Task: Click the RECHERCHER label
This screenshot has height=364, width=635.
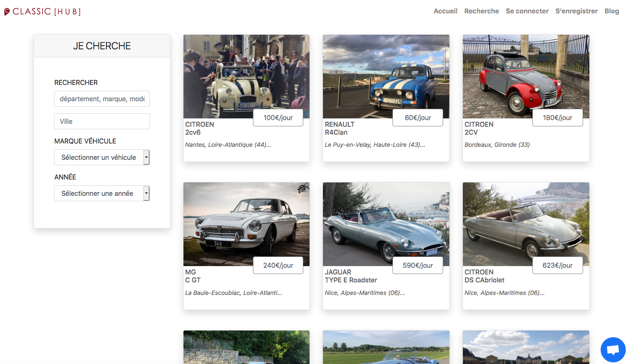Action: coord(76,83)
